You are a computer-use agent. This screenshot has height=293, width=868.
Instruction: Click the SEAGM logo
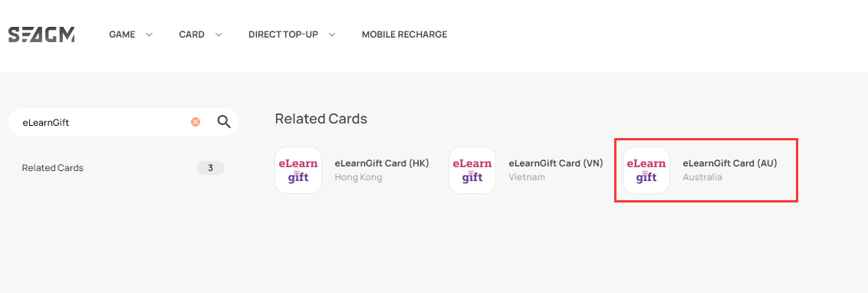point(41,35)
